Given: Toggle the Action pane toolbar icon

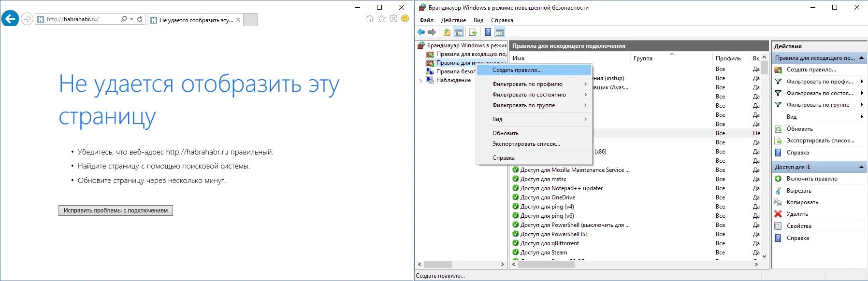Looking at the screenshot, I should (x=499, y=32).
